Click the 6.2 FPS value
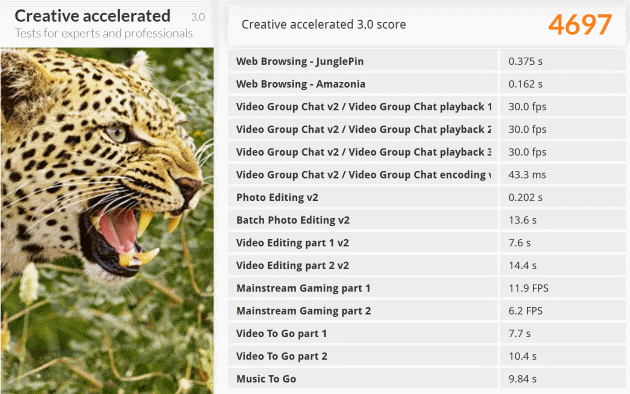This screenshot has width=630, height=394. pos(525,311)
